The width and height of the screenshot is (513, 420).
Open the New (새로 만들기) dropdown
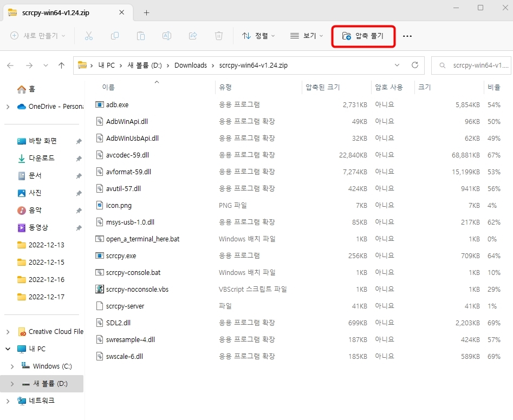coord(37,36)
